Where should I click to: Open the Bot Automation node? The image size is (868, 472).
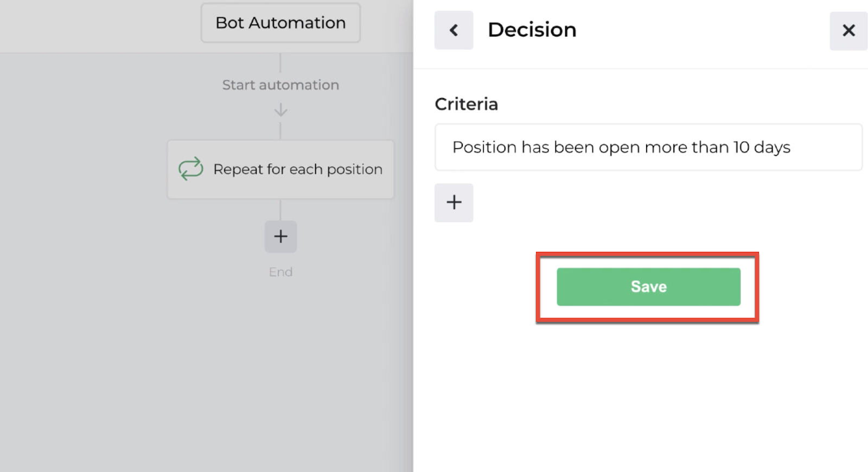[280, 23]
